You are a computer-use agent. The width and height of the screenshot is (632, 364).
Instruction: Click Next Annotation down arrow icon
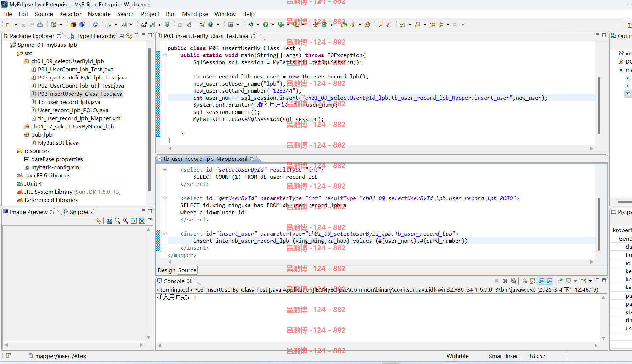[402, 24]
